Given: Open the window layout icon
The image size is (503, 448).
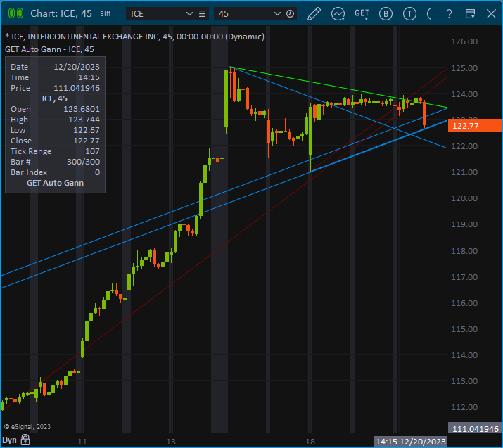Looking at the screenshot, I should 470,14.
